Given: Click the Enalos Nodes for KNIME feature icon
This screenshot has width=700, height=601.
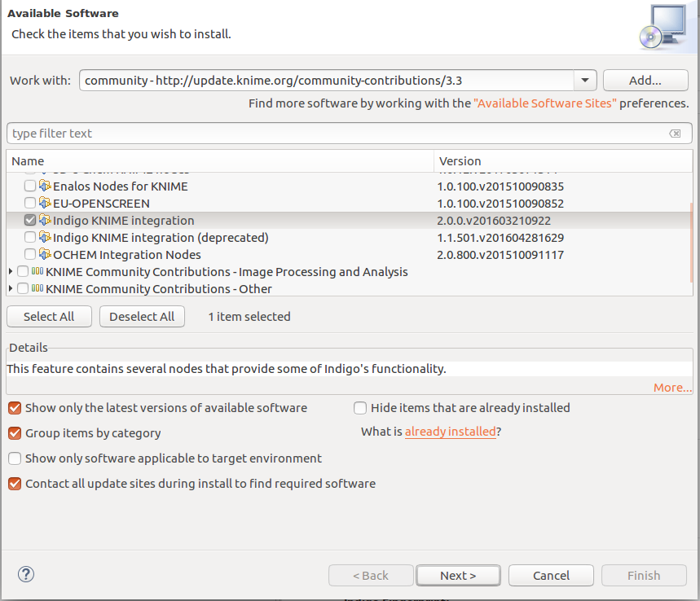Looking at the screenshot, I should coord(45,186).
